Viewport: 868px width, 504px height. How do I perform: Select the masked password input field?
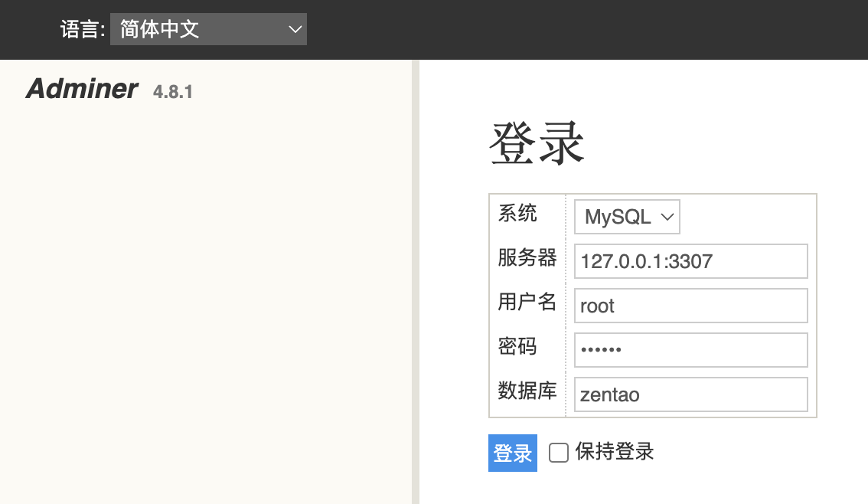pyautogui.click(x=690, y=350)
